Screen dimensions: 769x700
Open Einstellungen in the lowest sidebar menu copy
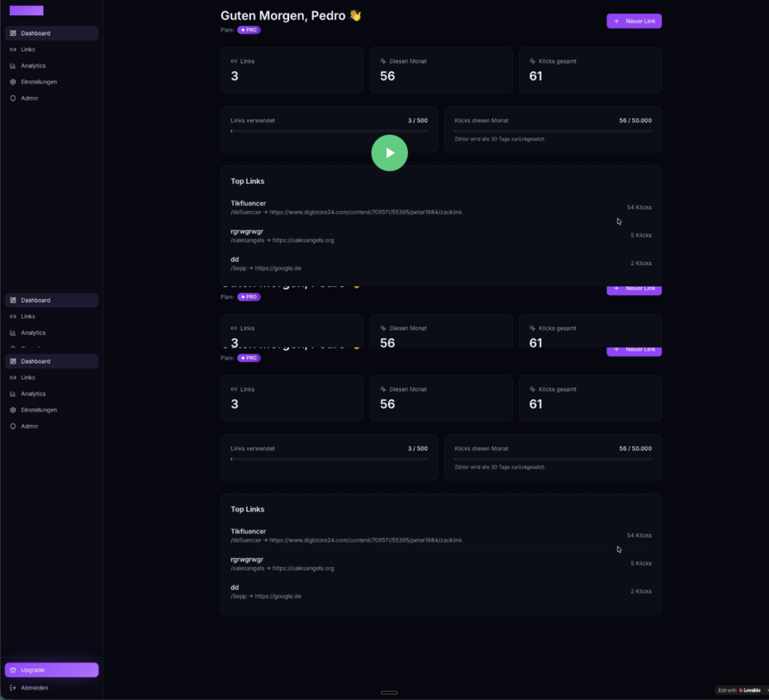pyautogui.click(x=52, y=410)
